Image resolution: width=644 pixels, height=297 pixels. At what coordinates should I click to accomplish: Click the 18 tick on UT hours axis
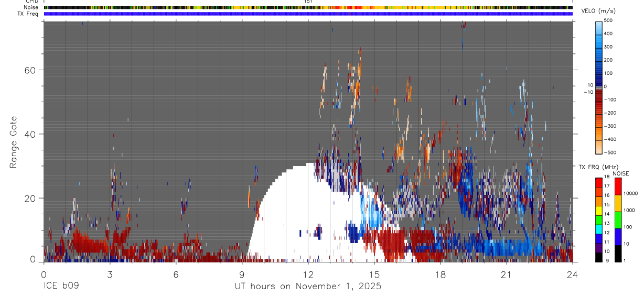440,274
